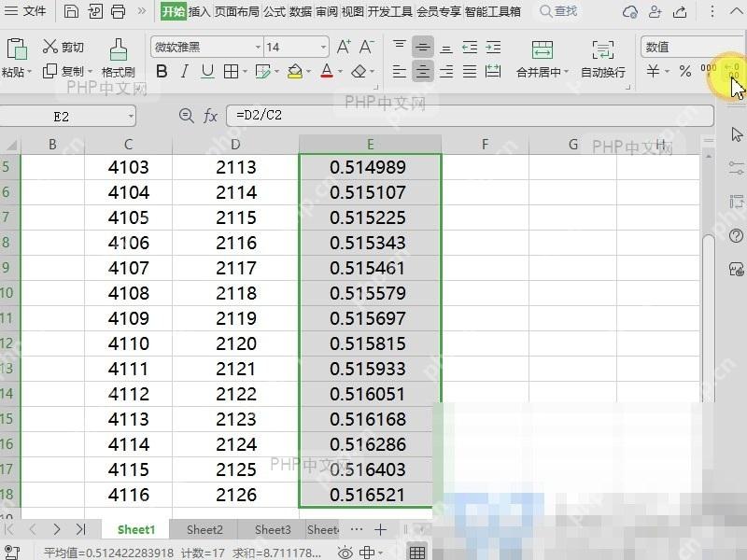Click the fx insert function button

pyautogui.click(x=210, y=116)
